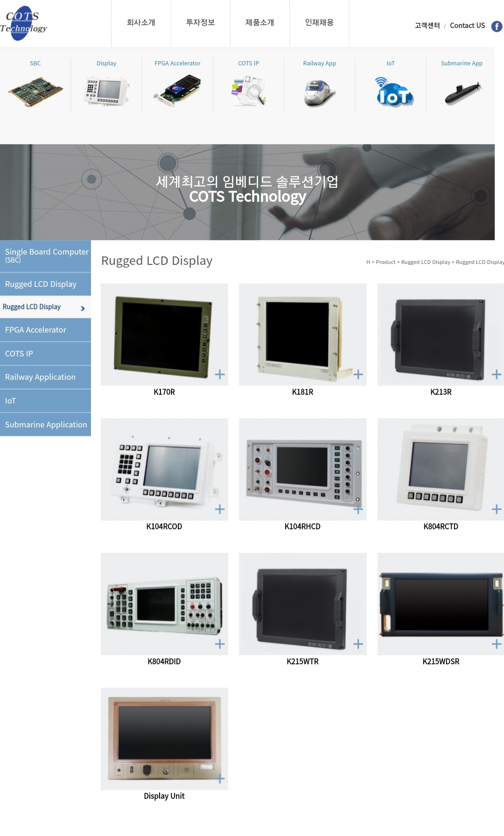Select Rugged LCD Display sidebar heading
The height and width of the screenshot is (836, 504).
click(45, 284)
